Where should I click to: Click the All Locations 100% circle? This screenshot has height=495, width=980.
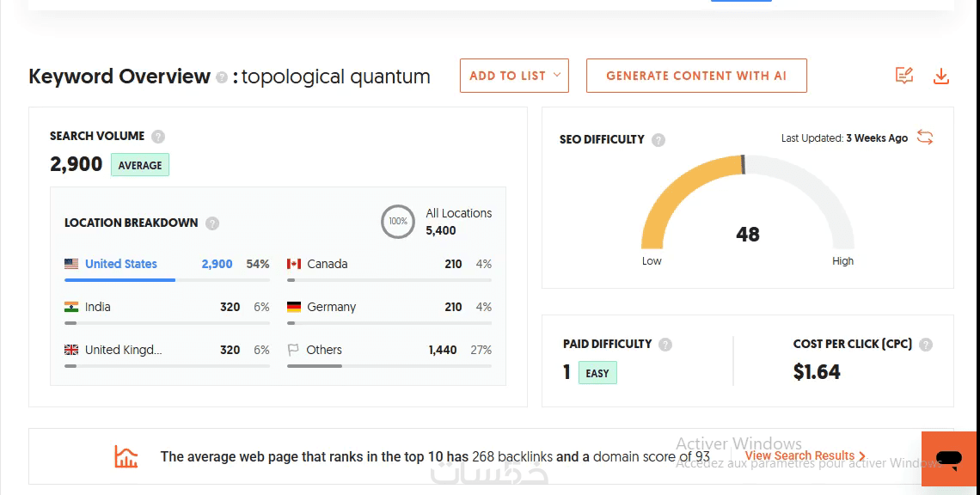point(398,222)
